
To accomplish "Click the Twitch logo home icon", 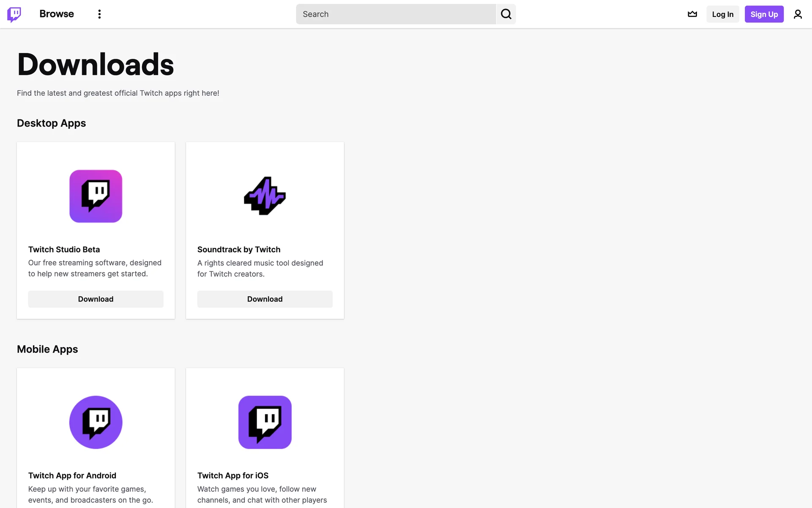I will tap(14, 14).
